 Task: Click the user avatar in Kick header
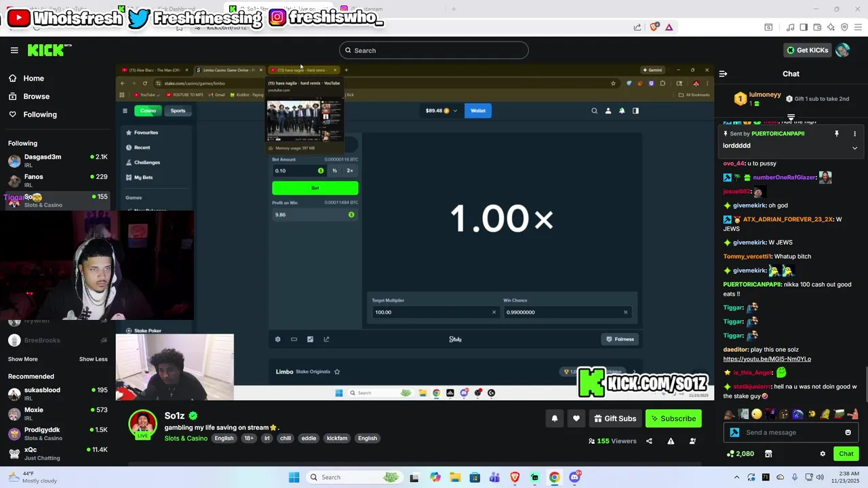click(842, 50)
